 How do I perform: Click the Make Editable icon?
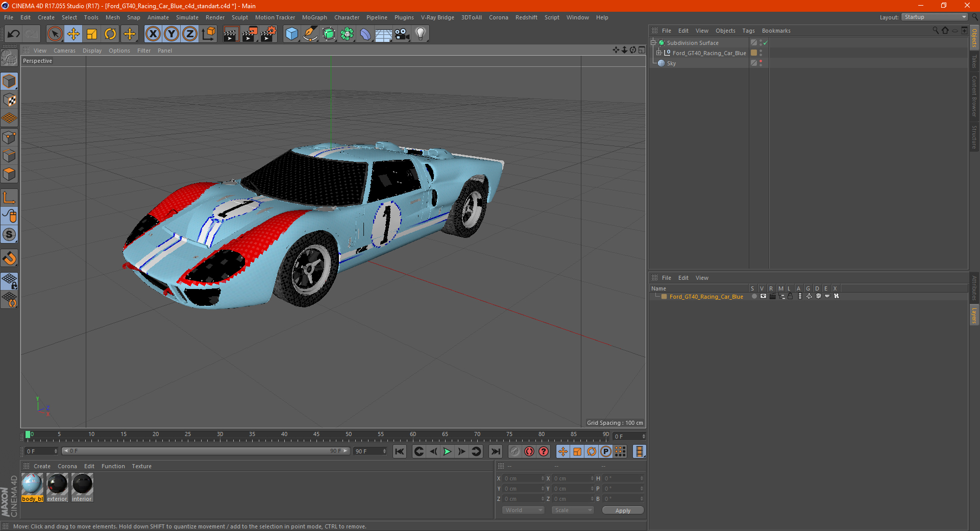[x=9, y=59]
